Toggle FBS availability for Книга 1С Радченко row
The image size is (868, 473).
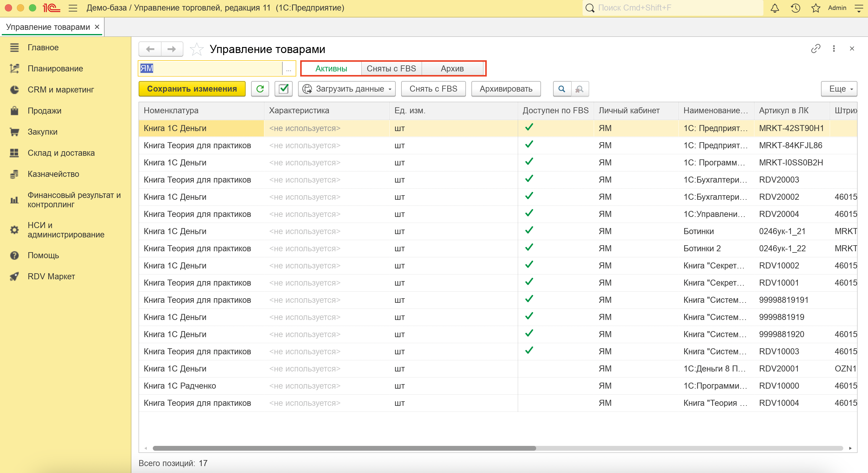point(529,385)
